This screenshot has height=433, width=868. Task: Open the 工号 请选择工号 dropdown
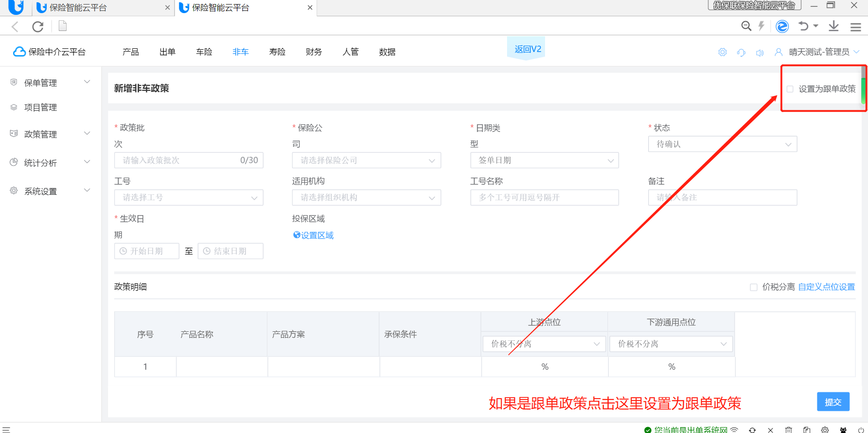click(x=189, y=198)
